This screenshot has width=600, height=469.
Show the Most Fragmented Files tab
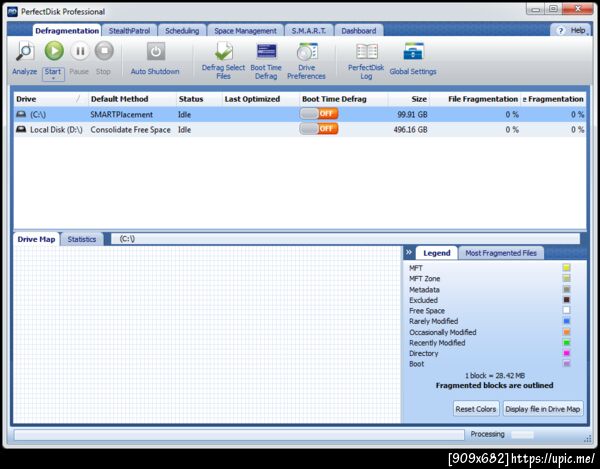click(x=501, y=253)
